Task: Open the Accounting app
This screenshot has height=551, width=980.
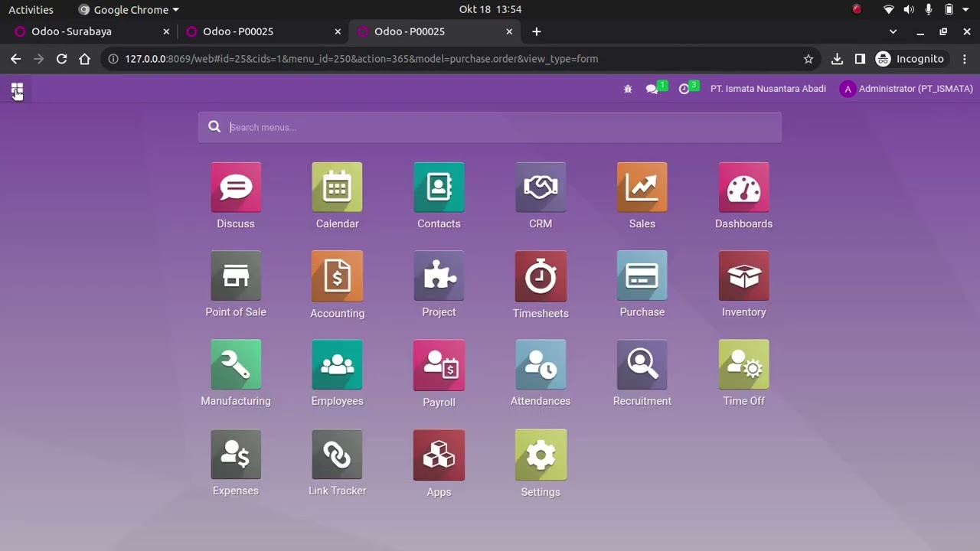Action: coord(337,285)
